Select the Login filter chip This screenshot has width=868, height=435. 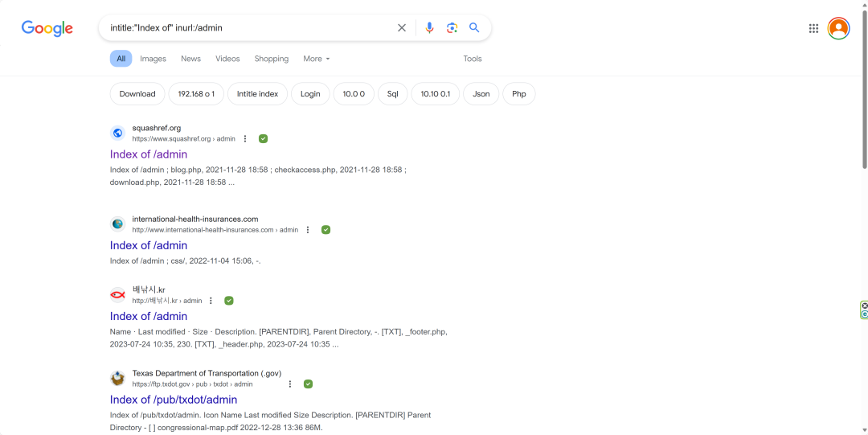(x=310, y=93)
